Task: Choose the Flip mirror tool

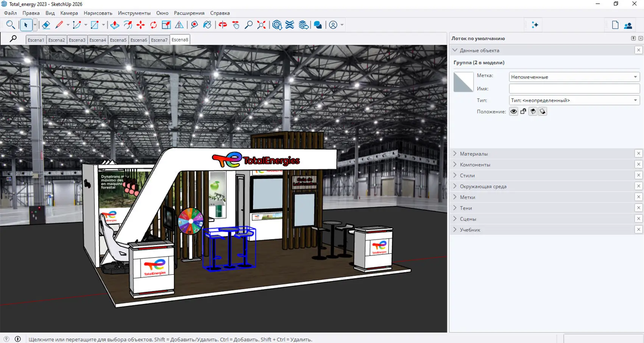Action: tap(179, 25)
